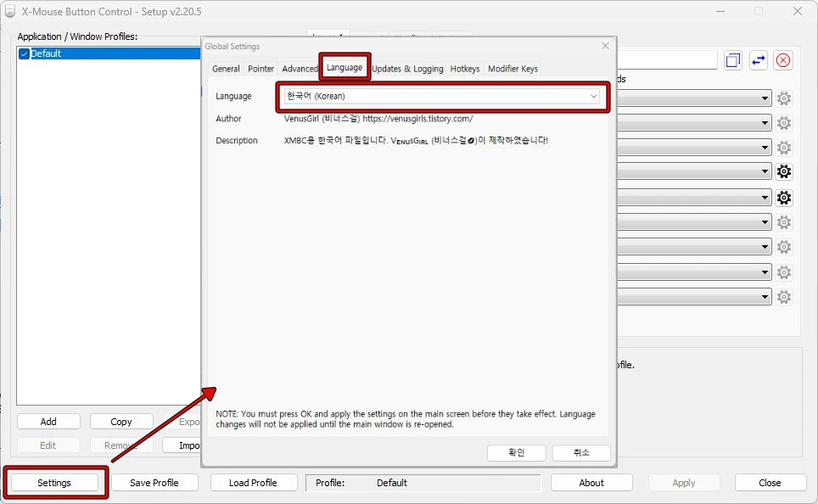
Task: Open the fifth row's dark gear settings
Action: point(783,198)
